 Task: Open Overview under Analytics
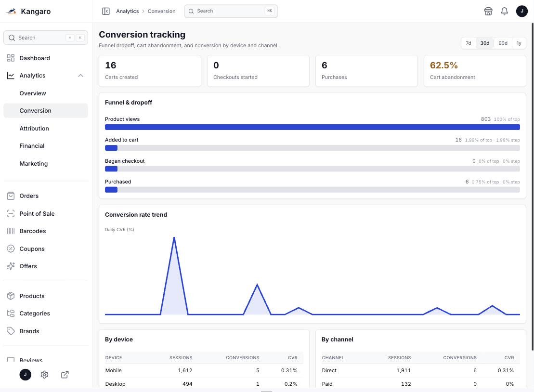click(46, 93)
